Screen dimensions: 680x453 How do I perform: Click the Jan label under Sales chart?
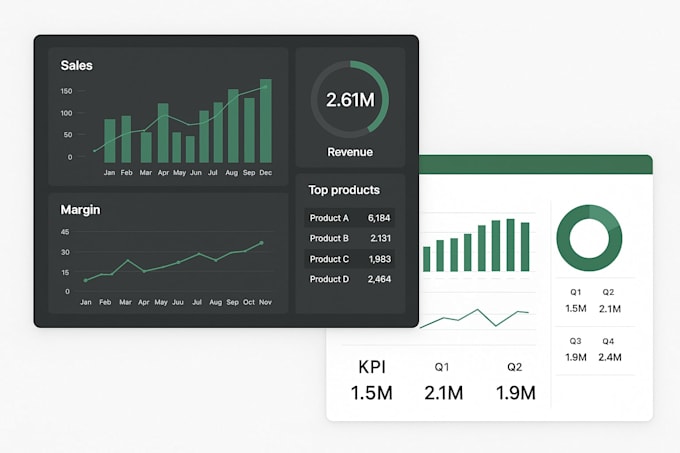point(109,173)
